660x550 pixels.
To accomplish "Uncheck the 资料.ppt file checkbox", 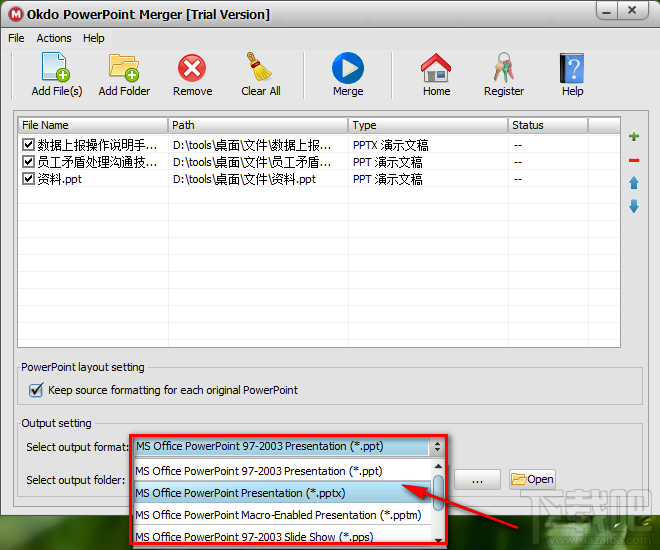I will (28, 179).
